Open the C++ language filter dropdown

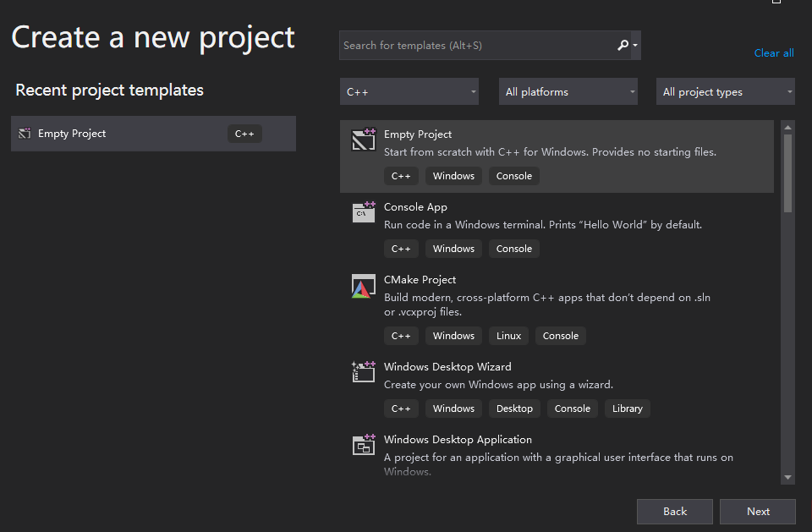click(x=409, y=92)
